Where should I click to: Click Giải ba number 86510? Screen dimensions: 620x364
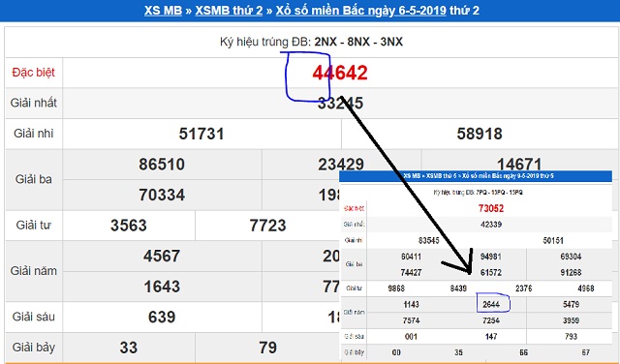162,165
